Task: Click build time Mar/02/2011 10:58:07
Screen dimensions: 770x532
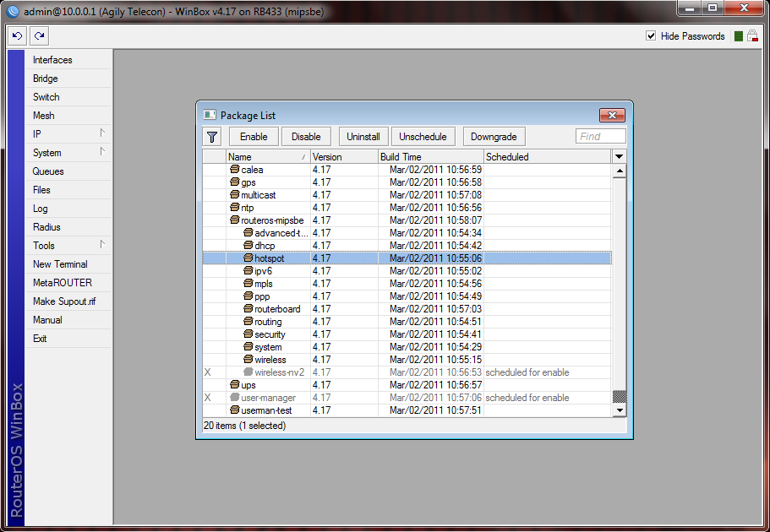Action: pyautogui.click(x=435, y=220)
